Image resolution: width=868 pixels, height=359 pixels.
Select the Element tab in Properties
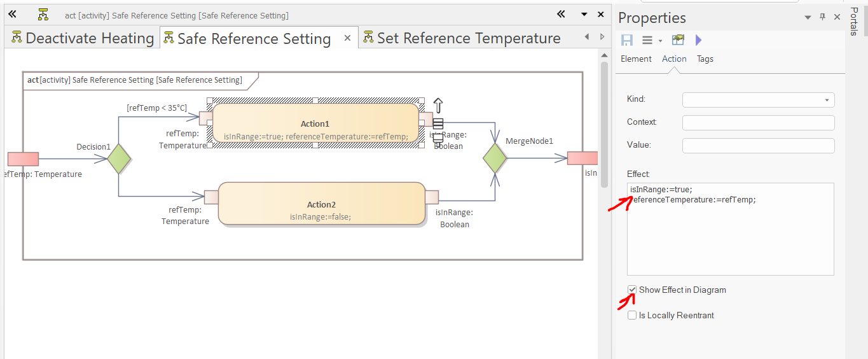(x=636, y=59)
